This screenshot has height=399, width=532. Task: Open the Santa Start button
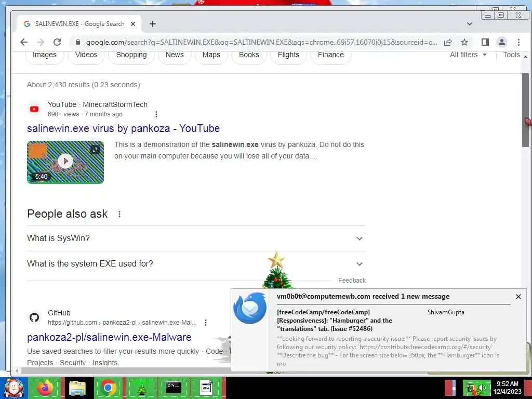click(14, 388)
